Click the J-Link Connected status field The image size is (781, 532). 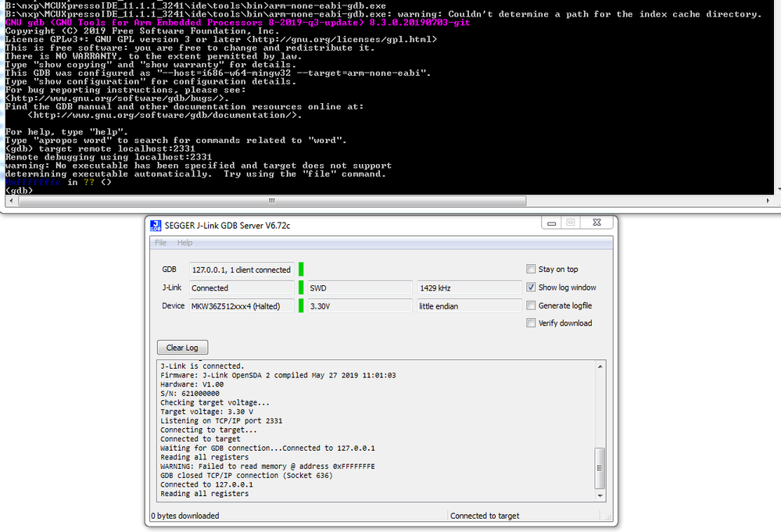(242, 287)
